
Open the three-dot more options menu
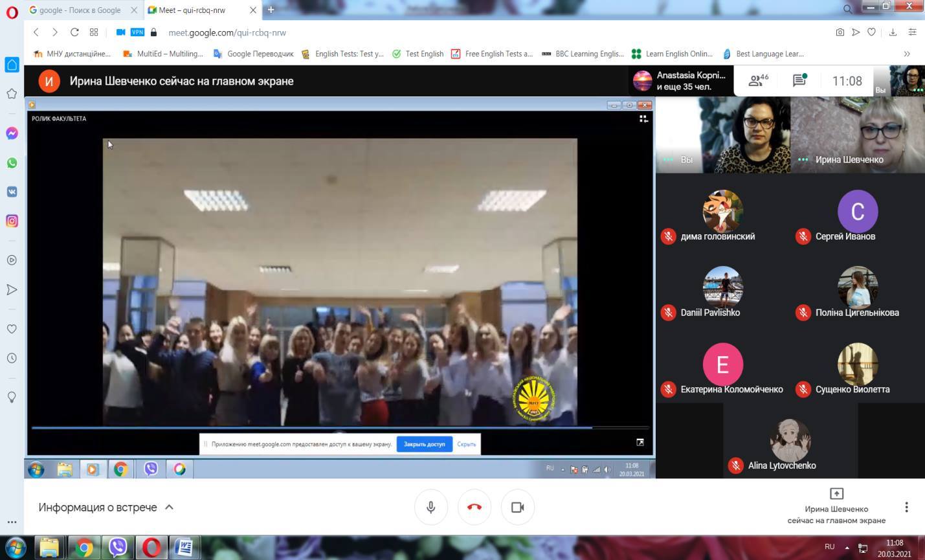pyautogui.click(x=906, y=507)
